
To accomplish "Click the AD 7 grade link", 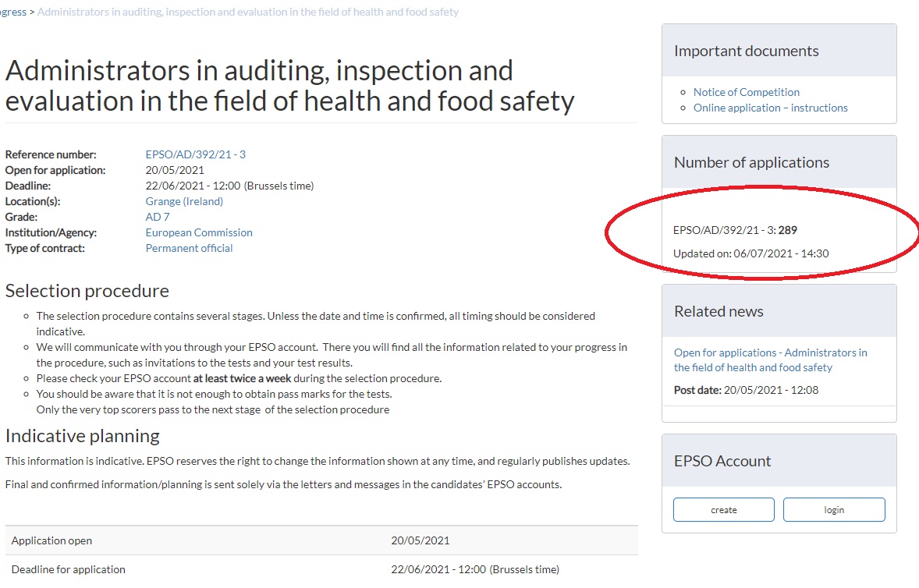I will pos(158,217).
